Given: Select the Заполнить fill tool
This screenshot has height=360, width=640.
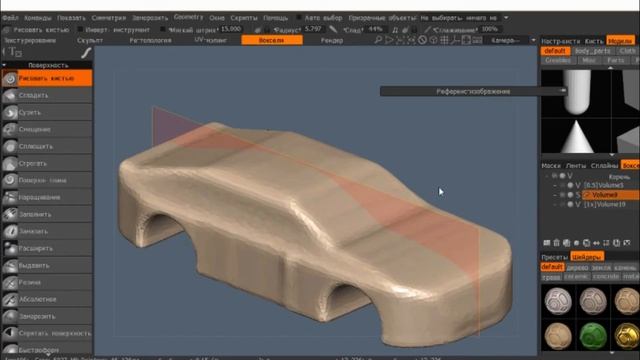Looking at the screenshot, I should pos(47,214).
